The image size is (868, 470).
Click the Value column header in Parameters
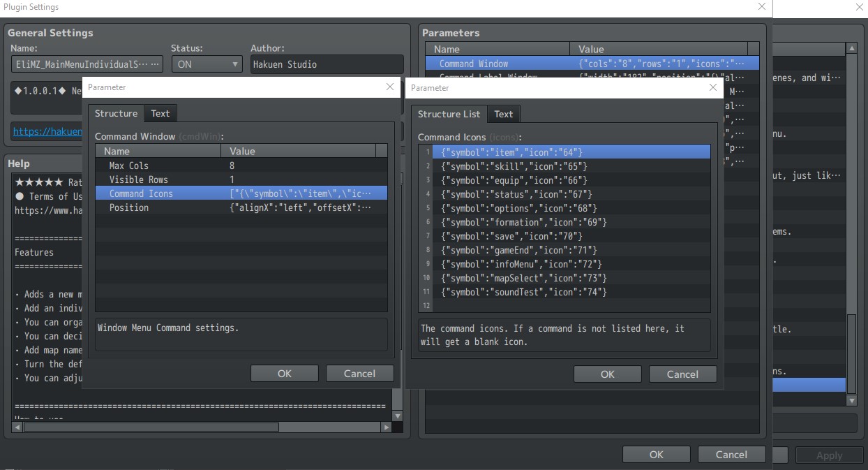click(x=659, y=50)
